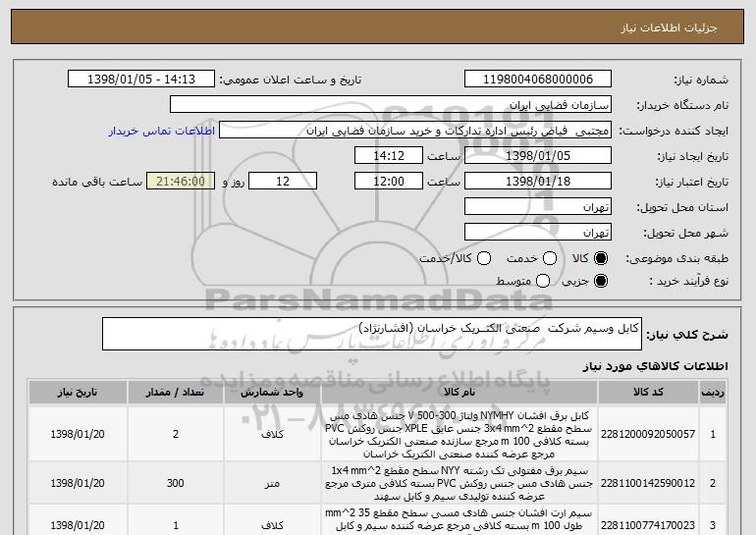Click the creation time field 14:12
Screen dimensions: 756x535
pyautogui.click(x=389, y=156)
